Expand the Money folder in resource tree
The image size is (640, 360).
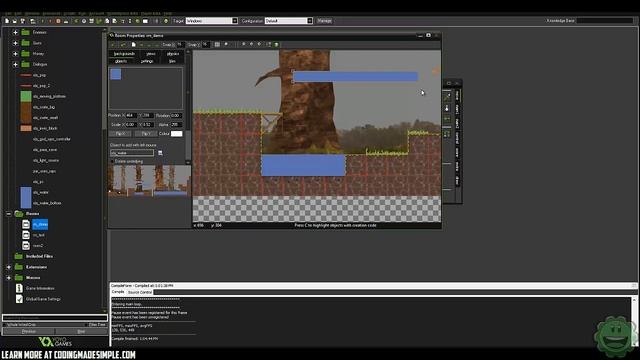pyautogui.click(x=15, y=53)
